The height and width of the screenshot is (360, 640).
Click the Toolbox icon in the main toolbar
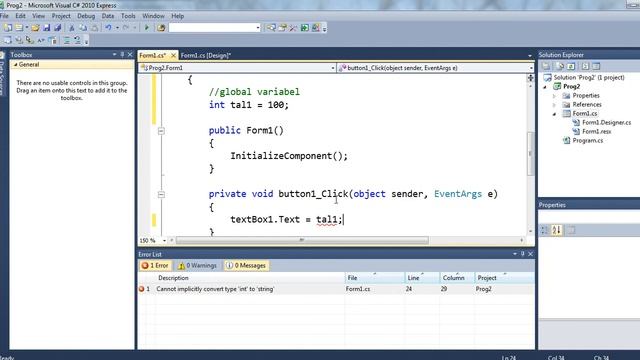point(293,28)
